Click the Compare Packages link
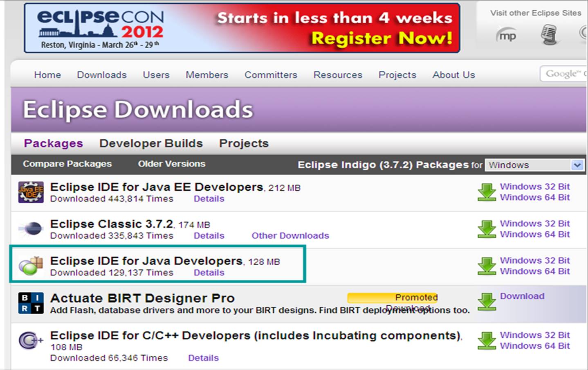Viewport: 588px width, 370px height. tap(67, 164)
